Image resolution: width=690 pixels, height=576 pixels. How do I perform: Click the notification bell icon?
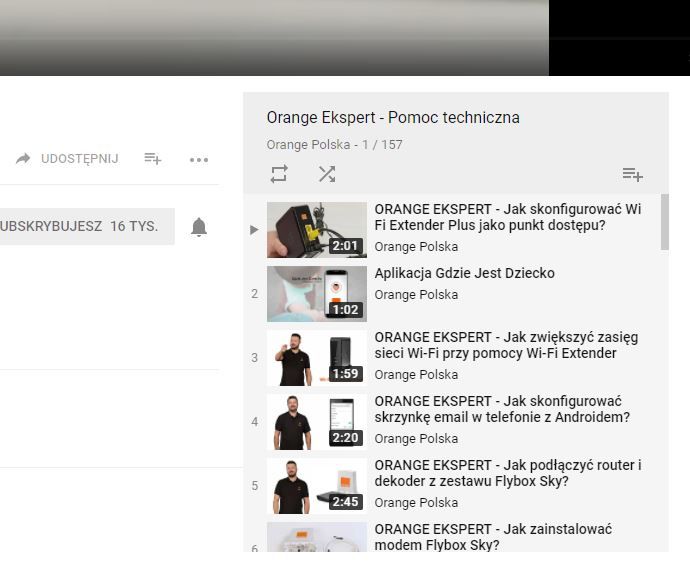[199, 227]
